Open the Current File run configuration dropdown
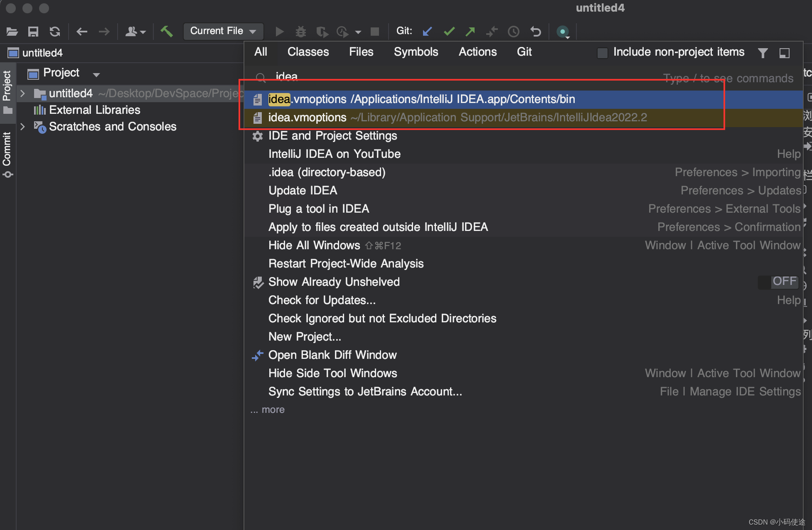812x530 pixels. pos(223,31)
